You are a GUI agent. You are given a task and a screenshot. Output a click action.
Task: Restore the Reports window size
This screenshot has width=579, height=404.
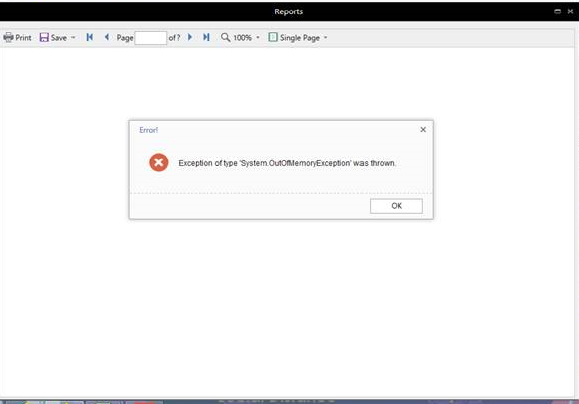point(558,11)
